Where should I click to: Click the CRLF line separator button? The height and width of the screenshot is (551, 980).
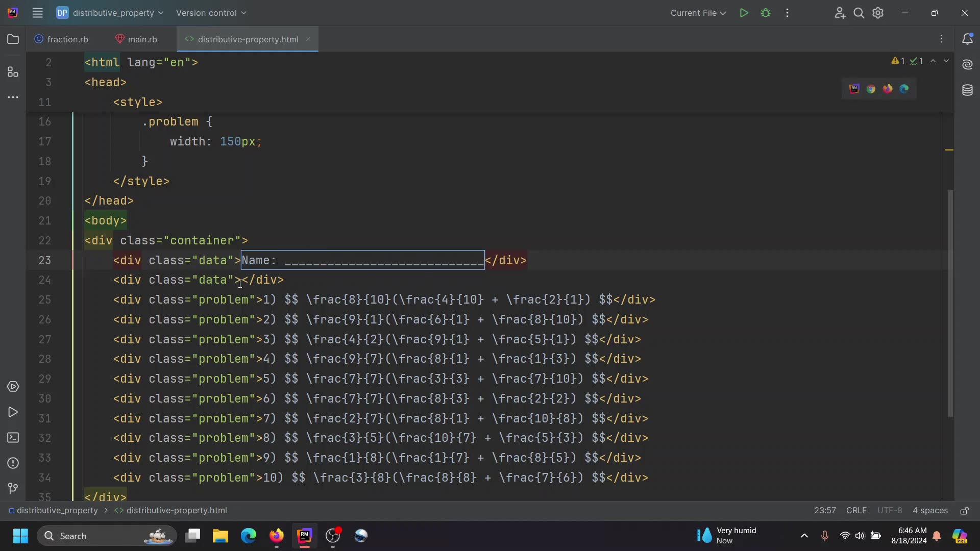point(856,511)
